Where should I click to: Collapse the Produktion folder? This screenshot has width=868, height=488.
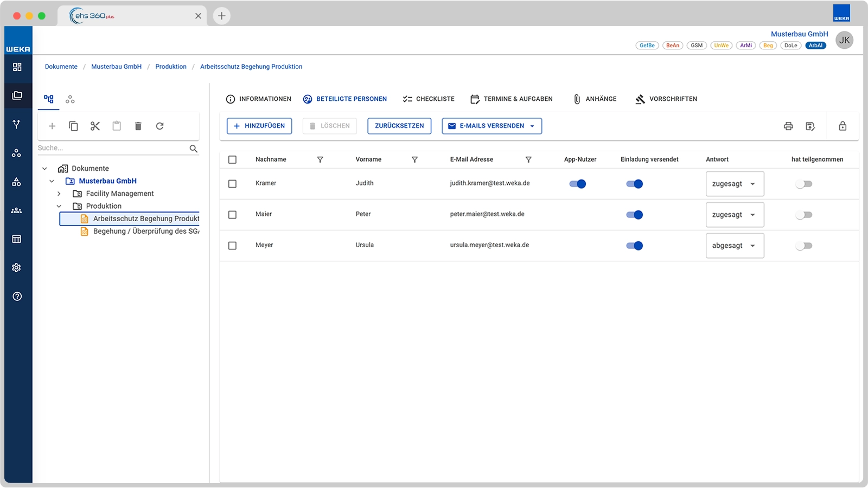(x=59, y=206)
